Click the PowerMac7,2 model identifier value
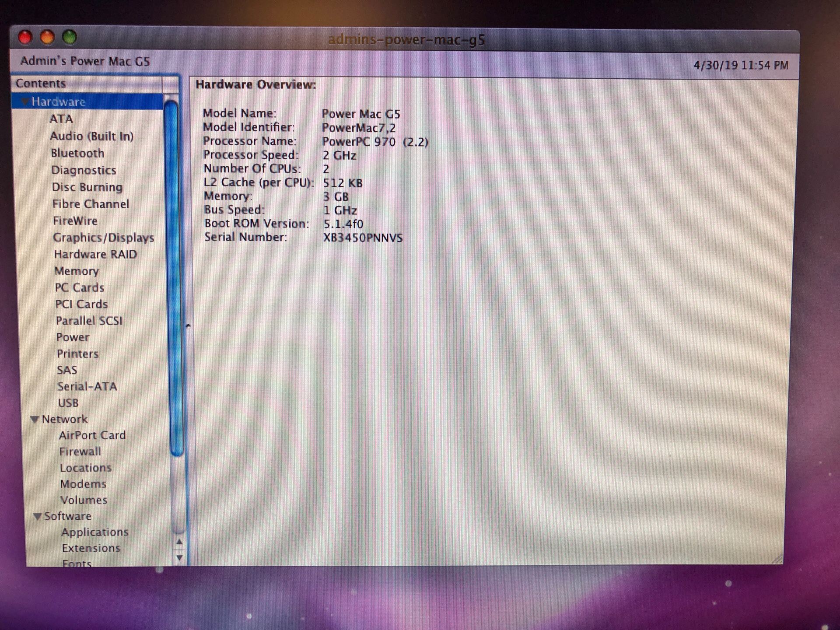Viewport: 840px width, 630px height. [359, 128]
